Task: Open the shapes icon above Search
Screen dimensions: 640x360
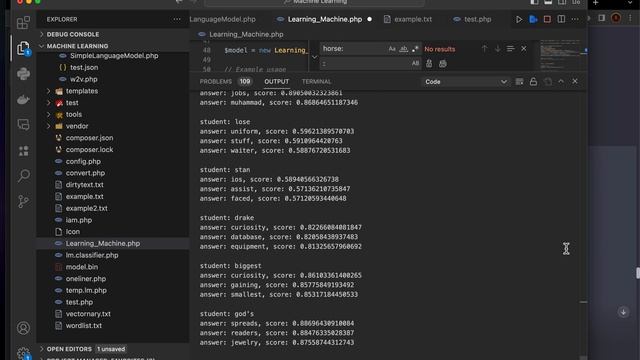Action: [23, 151]
